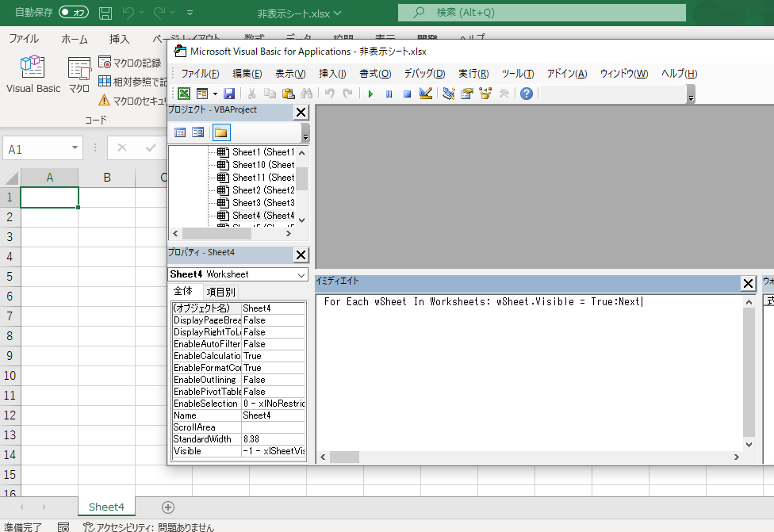Open Object Browser icon
Screen dimensions: 774x532
(485, 94)
